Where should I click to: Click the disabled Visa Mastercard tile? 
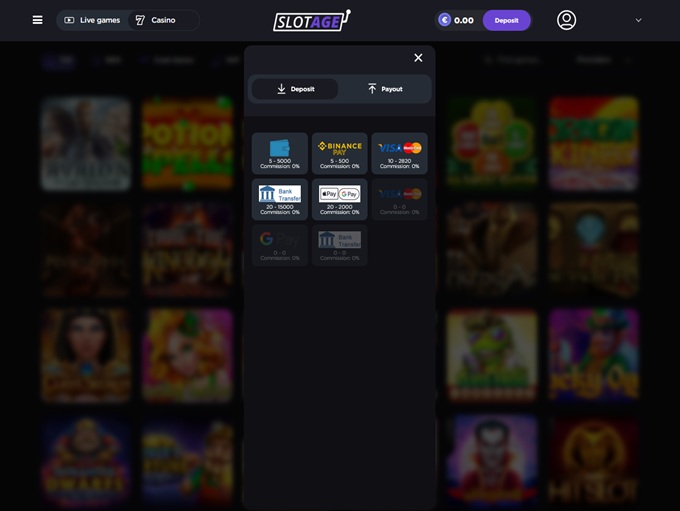[x=399, y=199]
